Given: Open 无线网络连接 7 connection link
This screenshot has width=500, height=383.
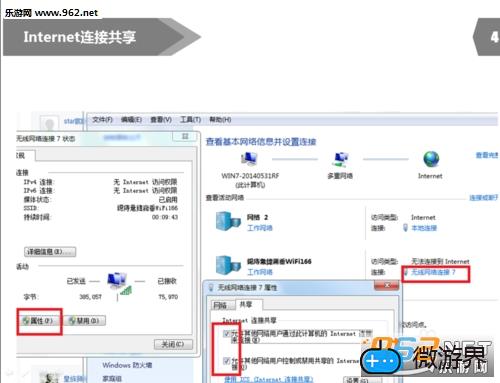Looking at the screenshot, I should pos(433,272).
